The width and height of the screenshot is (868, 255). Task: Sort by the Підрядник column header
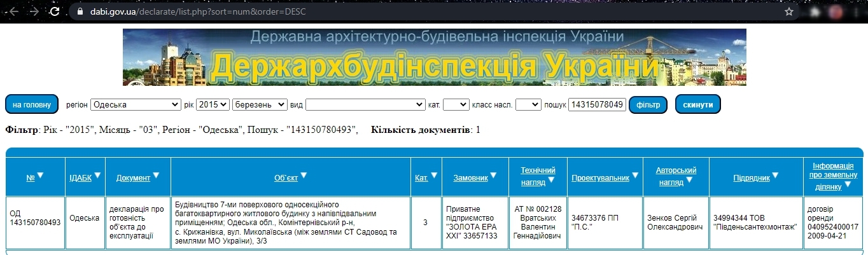pos(751,178)
